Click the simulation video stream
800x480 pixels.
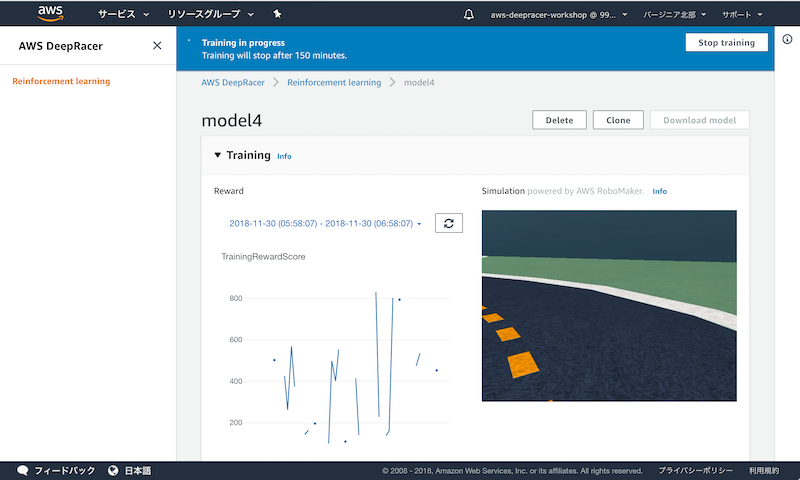pyautogui.click(x=609, y=306)
